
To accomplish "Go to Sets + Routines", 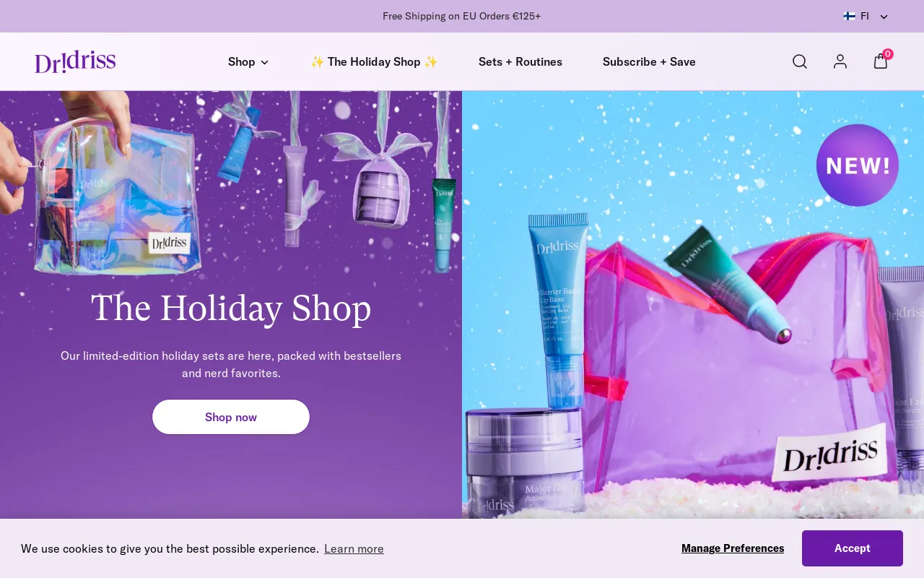I will [x=520, y=61].
